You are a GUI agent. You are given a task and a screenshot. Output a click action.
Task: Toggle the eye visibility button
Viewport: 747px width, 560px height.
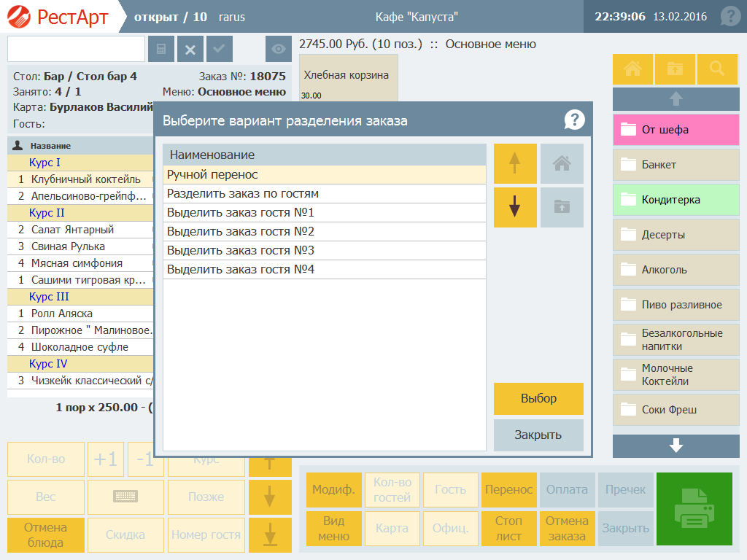278,49
